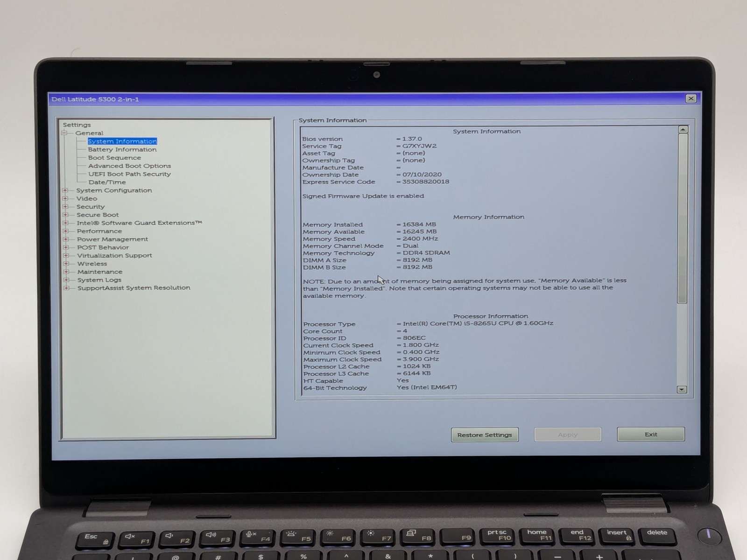Select the General category label
Viewport: 747px width, 560px height.
89,133
